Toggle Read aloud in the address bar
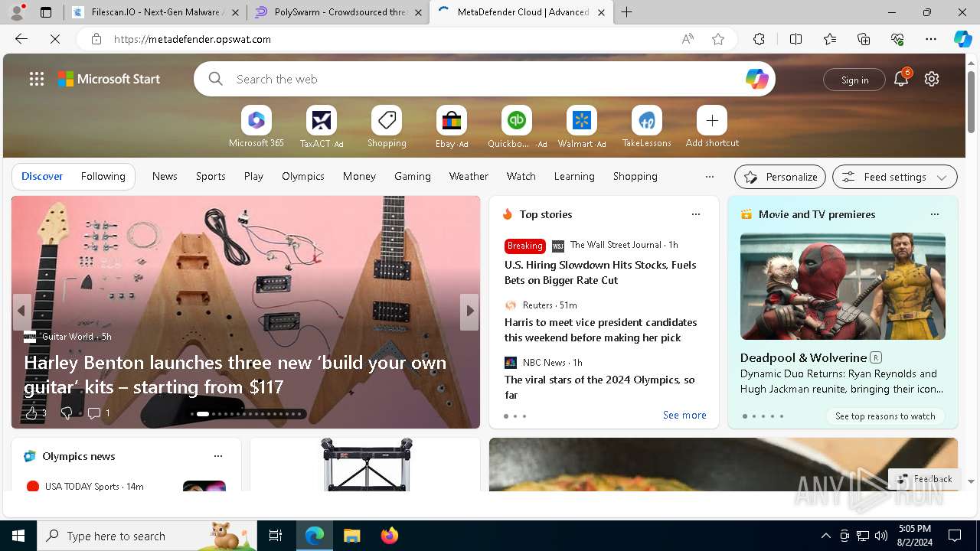The width and height of the screenshot is (980, 551). pyautogui.click(x=688, y=39)
